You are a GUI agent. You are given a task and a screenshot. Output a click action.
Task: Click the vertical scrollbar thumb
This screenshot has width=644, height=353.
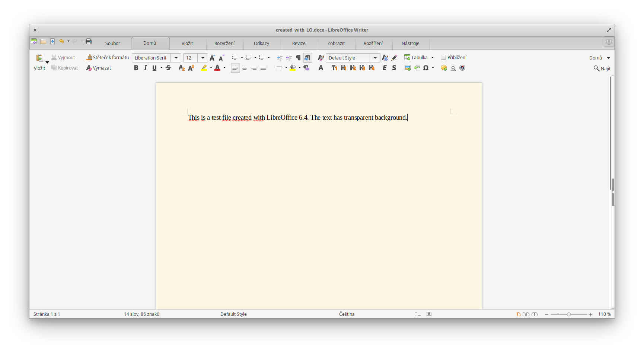613,192
